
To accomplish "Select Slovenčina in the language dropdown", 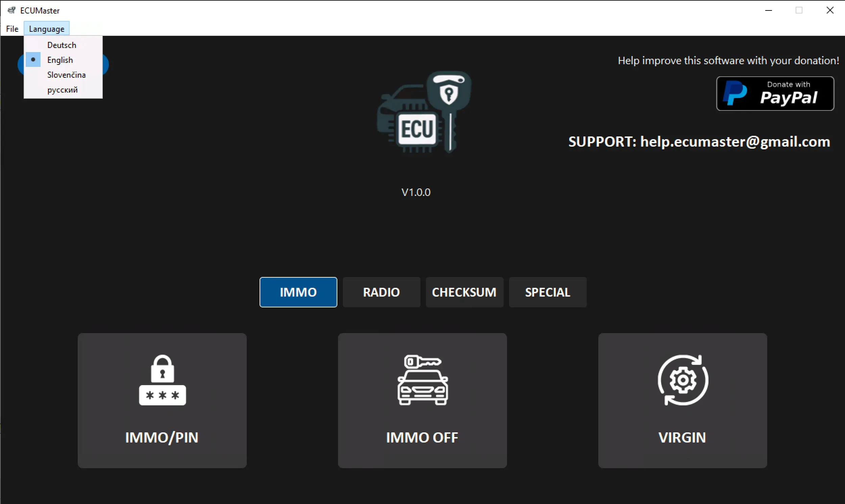I will point(66,75).
